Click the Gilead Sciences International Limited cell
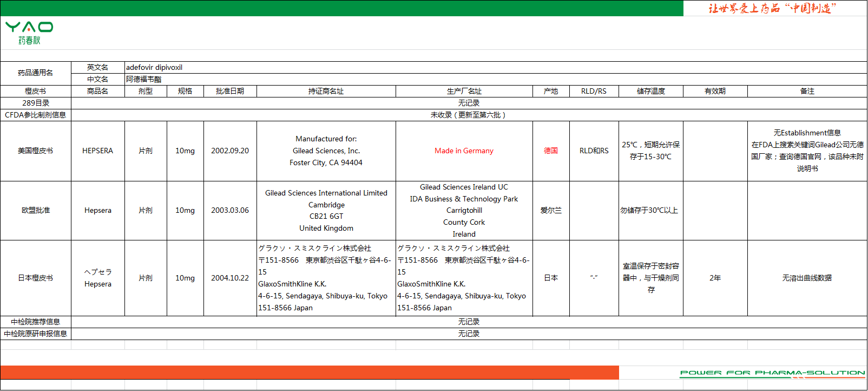868x391 pixels. tap(326, 211)
